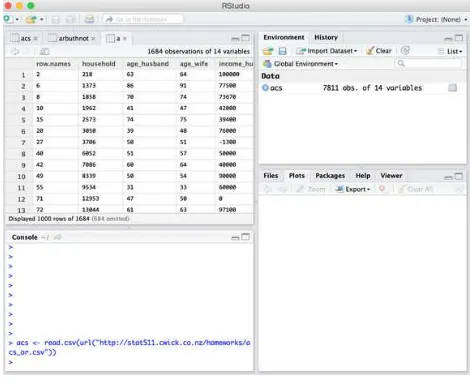Close the arbuthnot tab

click(x=93, y=39)
